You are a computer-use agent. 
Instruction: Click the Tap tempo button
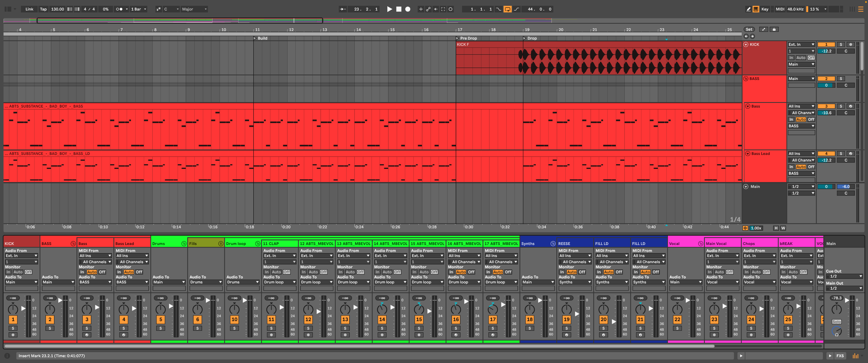(43, 9)
